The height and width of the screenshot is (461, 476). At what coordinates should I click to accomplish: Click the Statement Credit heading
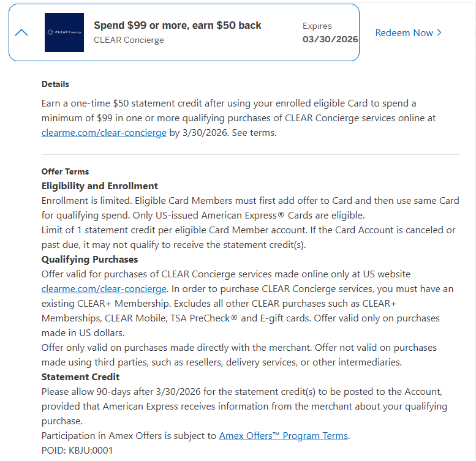click(80, 377)
